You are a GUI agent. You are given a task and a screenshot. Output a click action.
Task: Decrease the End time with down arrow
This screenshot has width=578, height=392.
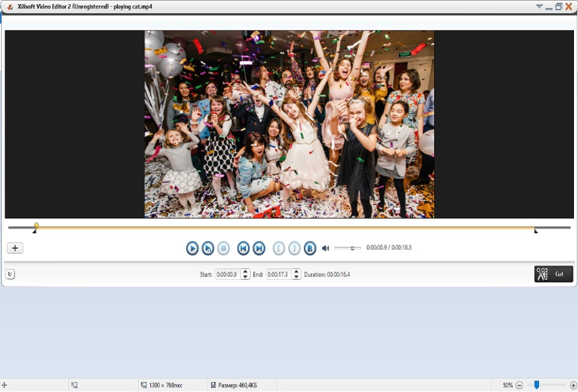296,277
